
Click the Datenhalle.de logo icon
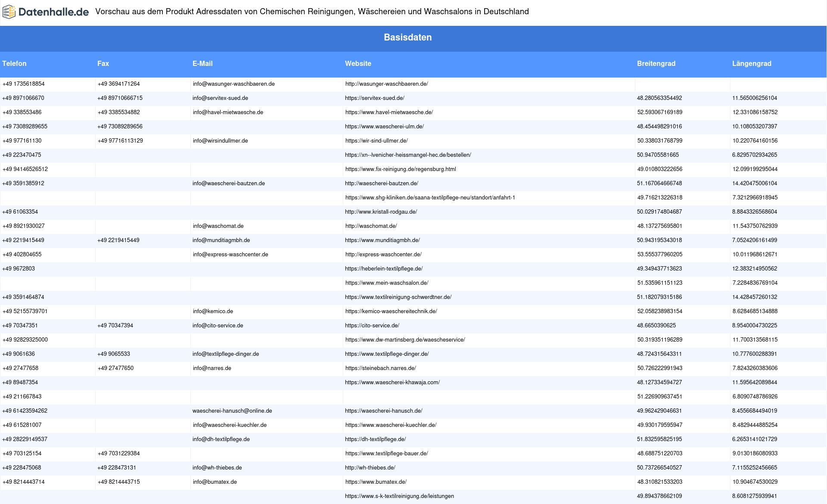(x=9, y=12)
